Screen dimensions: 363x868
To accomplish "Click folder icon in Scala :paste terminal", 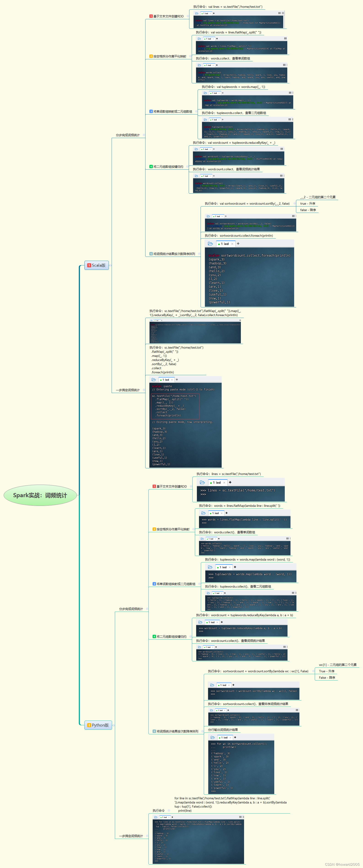I will click(153, 380).
